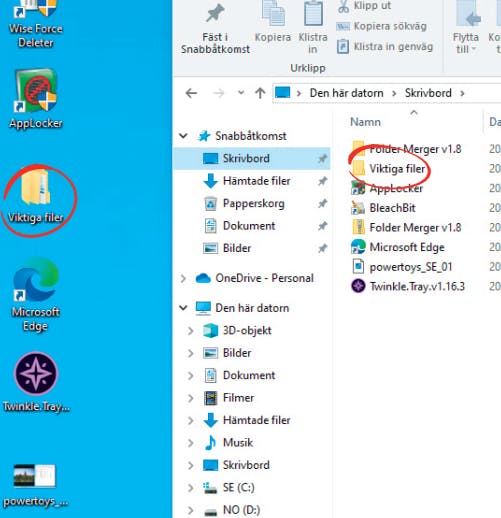
Task: Expand OneDrive - Personal node
Action: (x=183, y=278)
